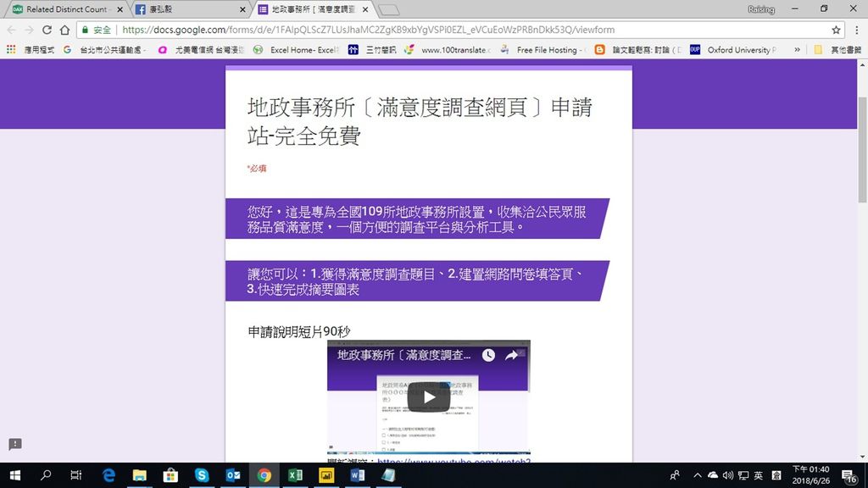
Task: Open the 其他書籤 bookmarks folder
Action: click(837, 50)
